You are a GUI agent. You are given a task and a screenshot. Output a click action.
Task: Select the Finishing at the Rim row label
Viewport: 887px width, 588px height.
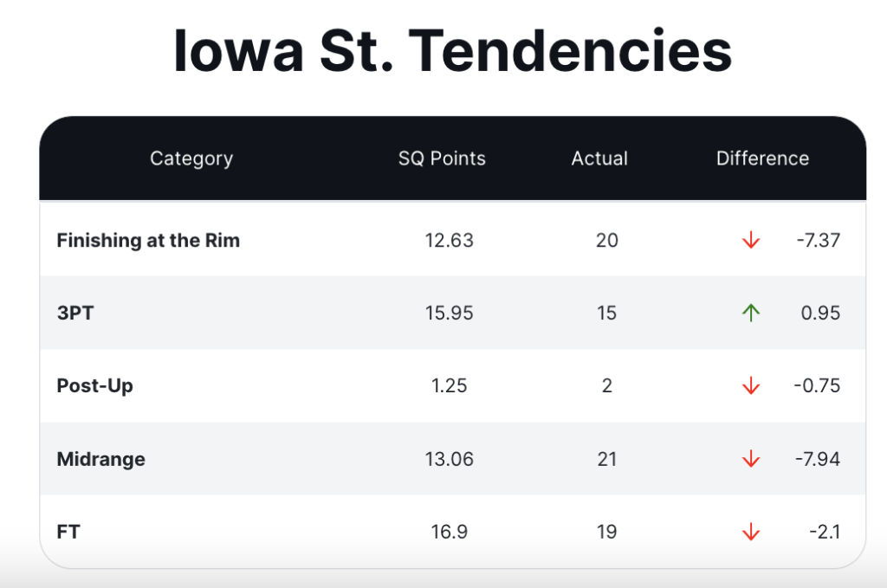coord(148,241)
